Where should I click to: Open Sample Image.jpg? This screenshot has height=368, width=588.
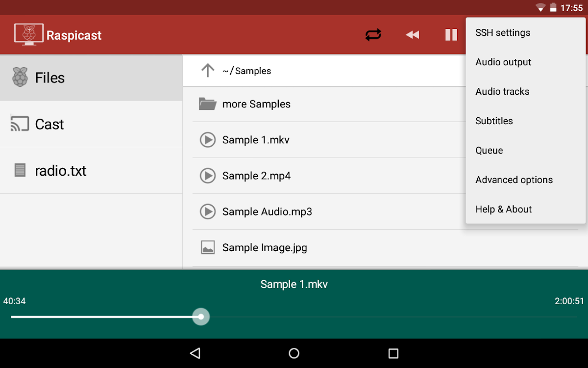coord(265,247)
